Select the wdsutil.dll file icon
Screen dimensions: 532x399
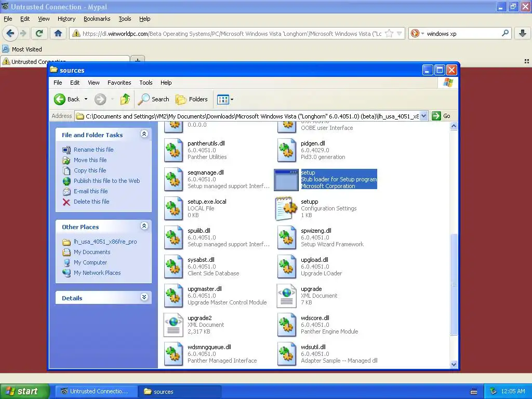click(287, 354)
